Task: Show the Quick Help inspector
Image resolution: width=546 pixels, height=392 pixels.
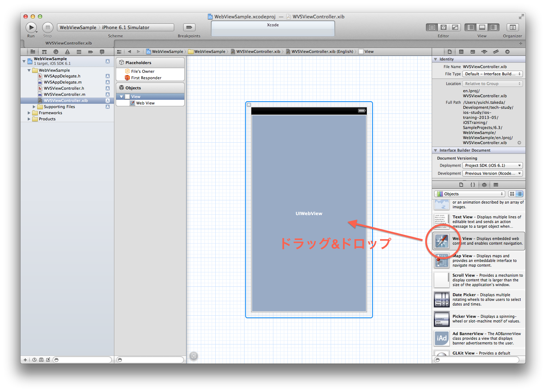Action: point(461,52)
